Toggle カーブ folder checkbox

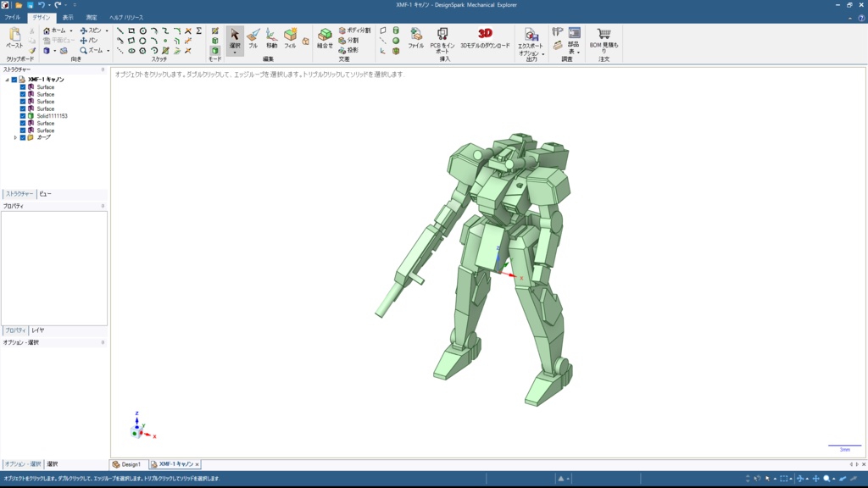(x=23, y=137)
